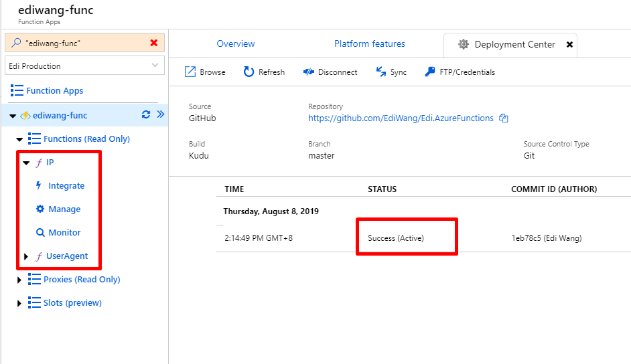
Task: Open the GitHub repository URL link
Action: [401, 118]
